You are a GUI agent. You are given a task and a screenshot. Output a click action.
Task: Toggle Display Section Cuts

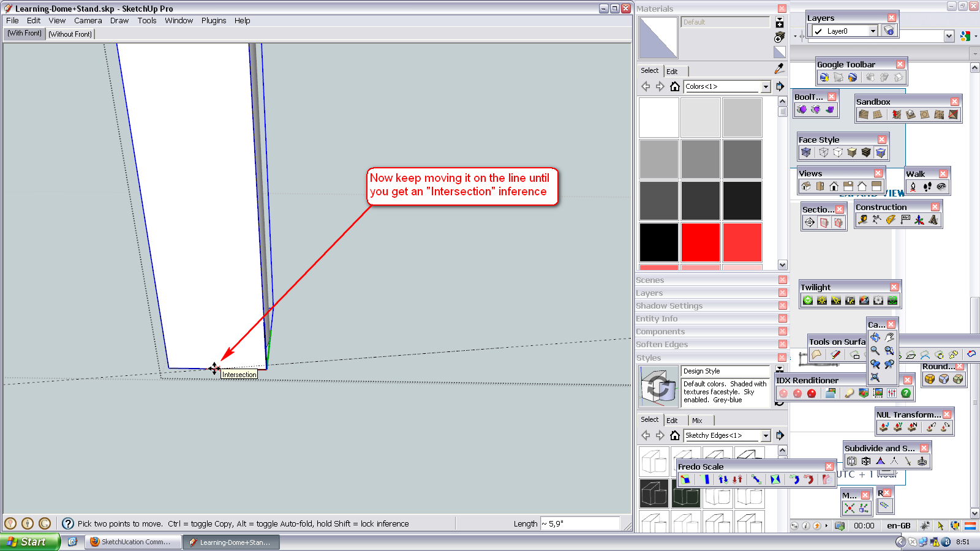click(839, 223)
